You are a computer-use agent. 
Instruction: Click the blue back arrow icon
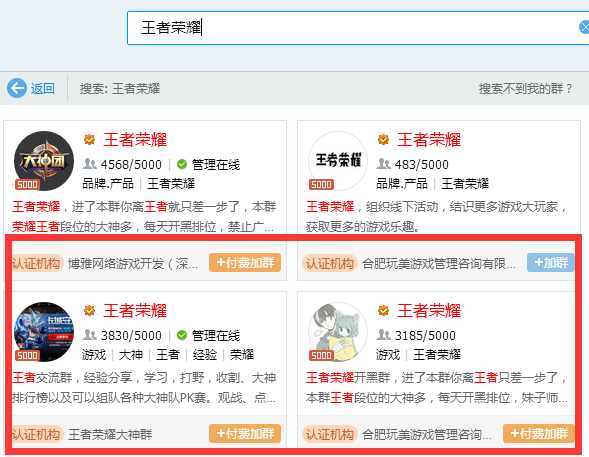pyautogui.click(x=17, y=88)
